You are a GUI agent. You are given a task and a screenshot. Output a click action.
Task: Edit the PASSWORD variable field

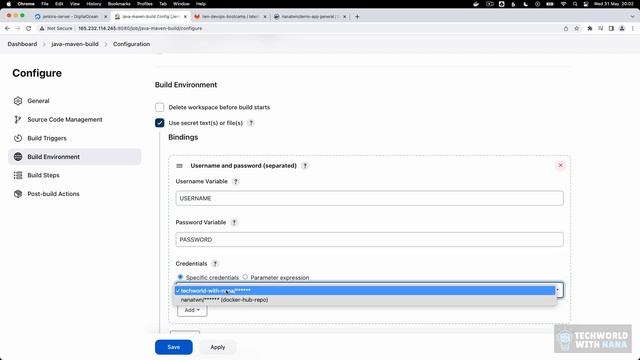(x=369, y=240)
